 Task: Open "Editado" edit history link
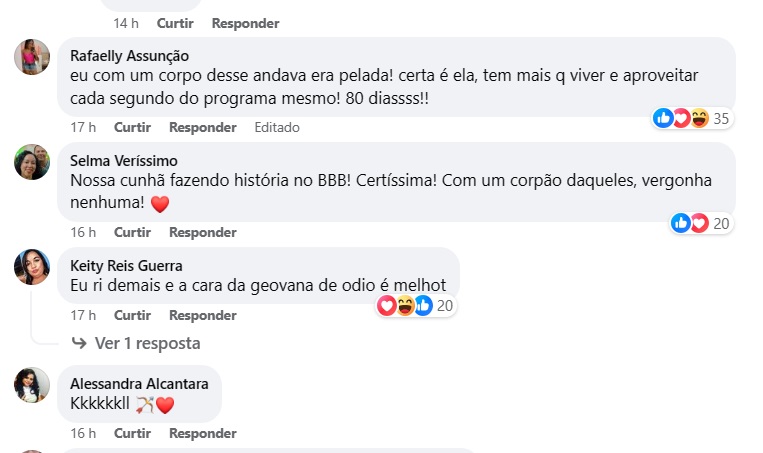coord(277,128)
